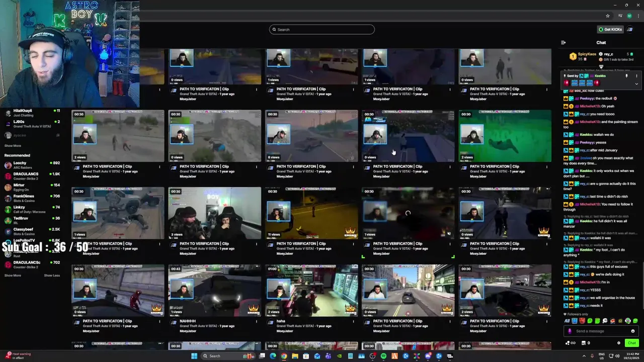Click Show More at bottom of Recommended
The image size is (644, 362).
[13, 276]
